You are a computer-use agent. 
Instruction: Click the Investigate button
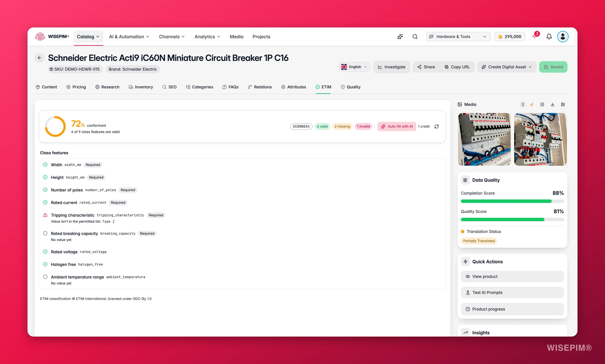click(391, 67)
